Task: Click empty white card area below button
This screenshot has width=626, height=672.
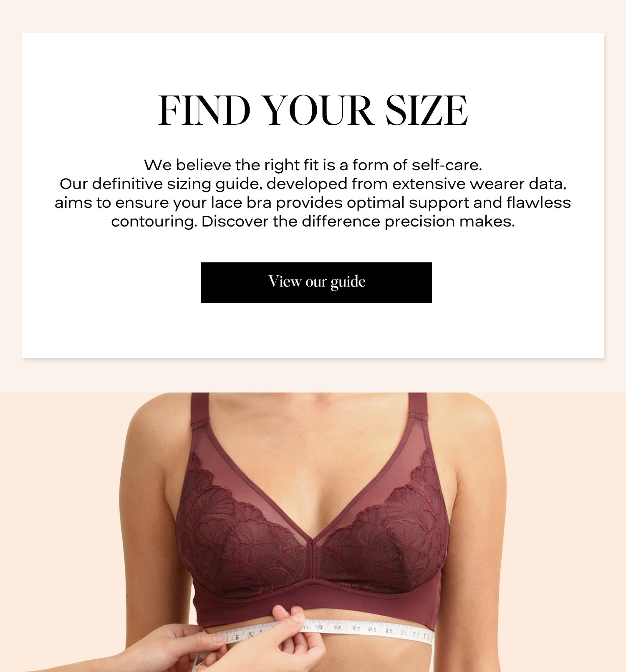Action: click(313, 330)
